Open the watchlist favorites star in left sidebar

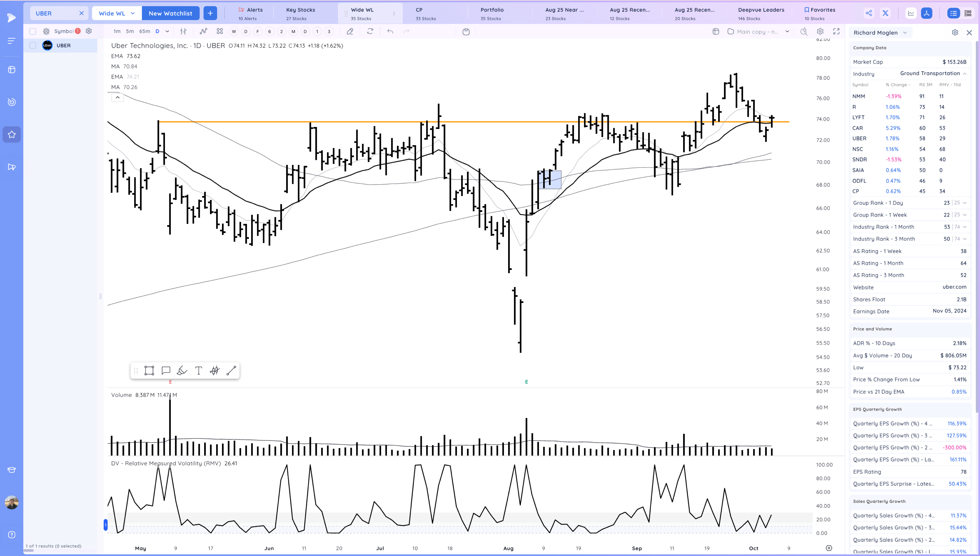click(12, 134)
